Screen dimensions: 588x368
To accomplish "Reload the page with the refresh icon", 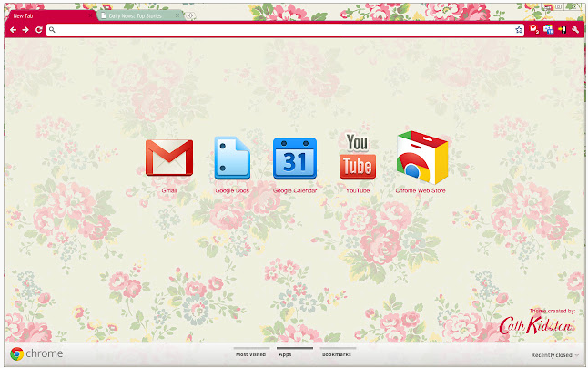I will pyautogui.click(x=38, y=30).
